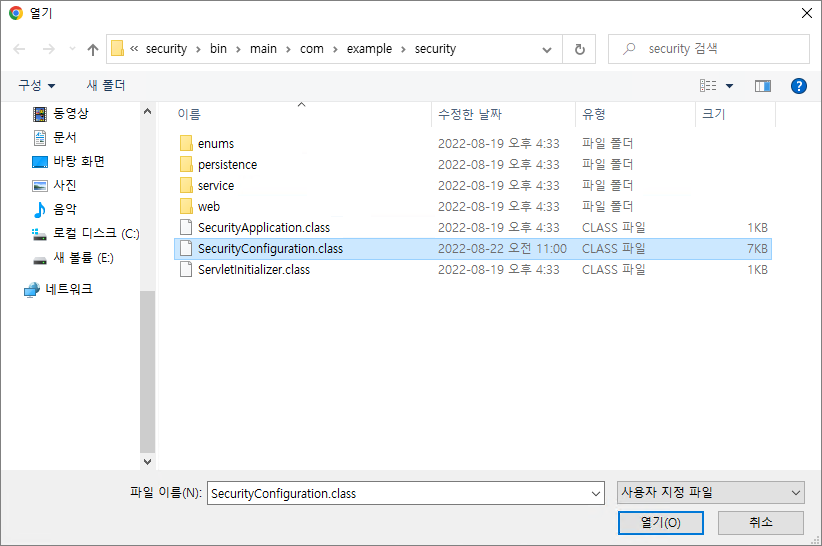Open the 'example' breadcrumb folder

(369, 49)
